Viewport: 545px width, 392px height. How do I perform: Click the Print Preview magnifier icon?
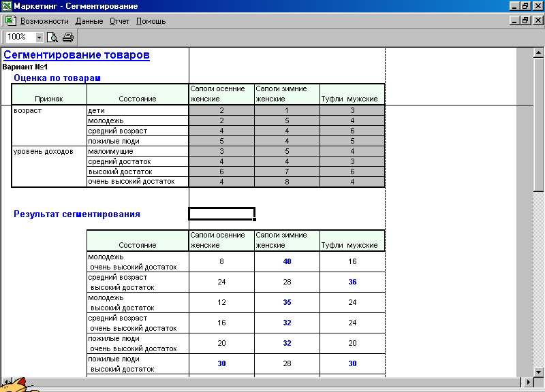click(52, 37)
